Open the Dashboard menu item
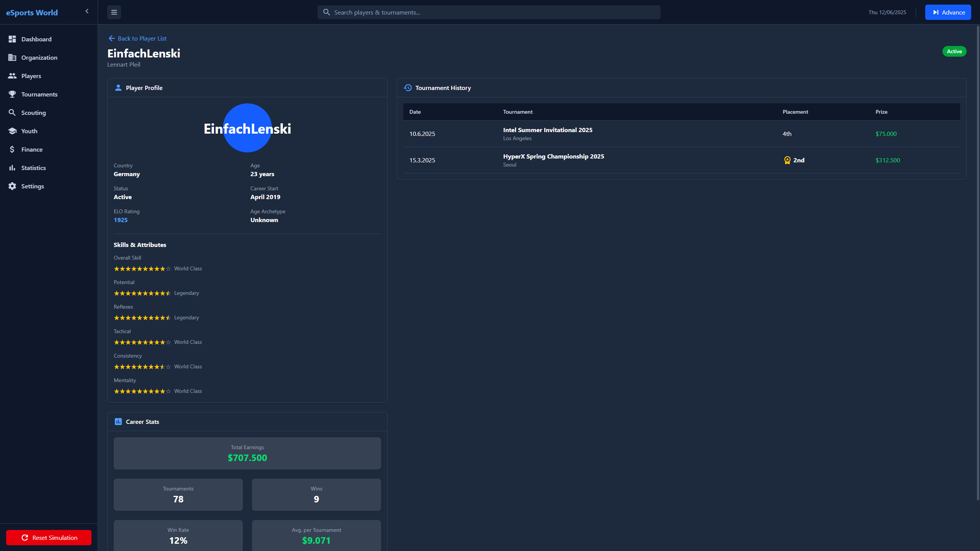The width and height of the screenshot is (980, 551). pos(49,39)
